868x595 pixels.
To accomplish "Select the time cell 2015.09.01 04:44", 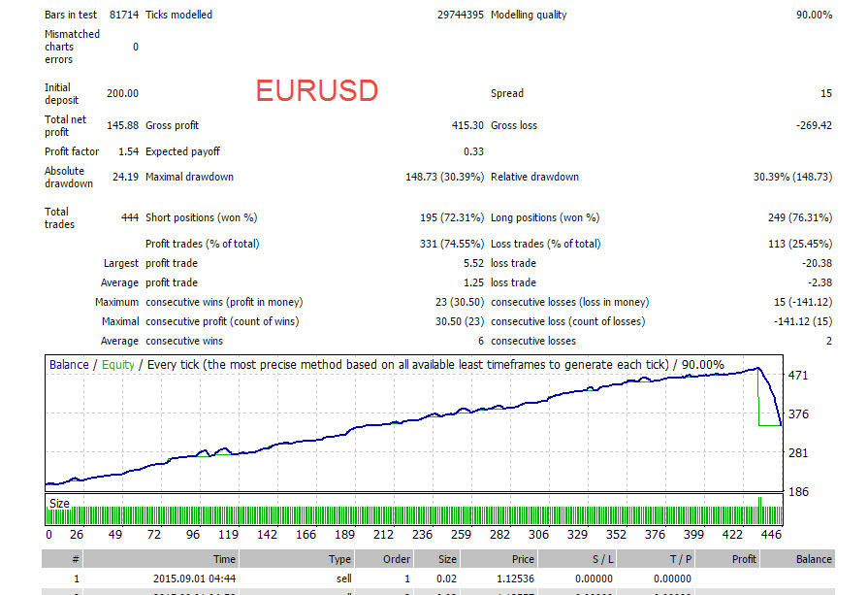I will point(194,578).
